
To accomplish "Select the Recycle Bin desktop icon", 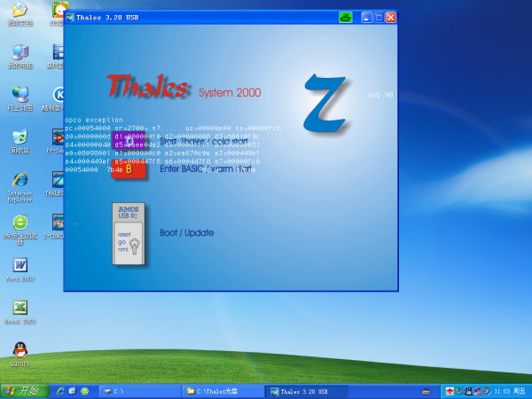I will pos(20,142).
